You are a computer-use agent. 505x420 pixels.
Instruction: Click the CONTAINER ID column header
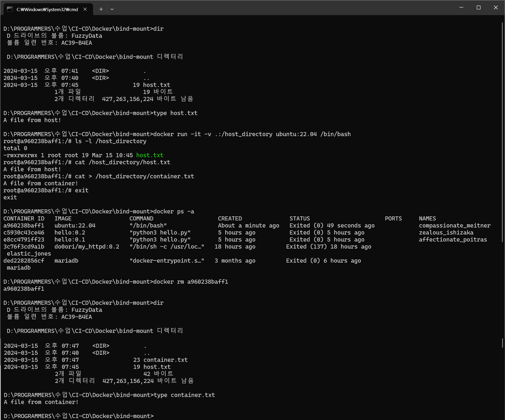[24, 218]
